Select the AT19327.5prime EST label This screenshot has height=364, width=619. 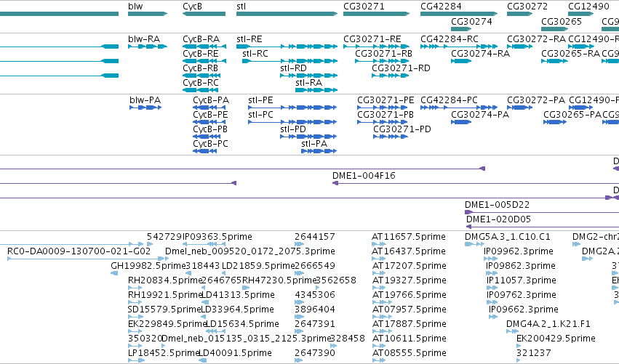click(410, 280)
